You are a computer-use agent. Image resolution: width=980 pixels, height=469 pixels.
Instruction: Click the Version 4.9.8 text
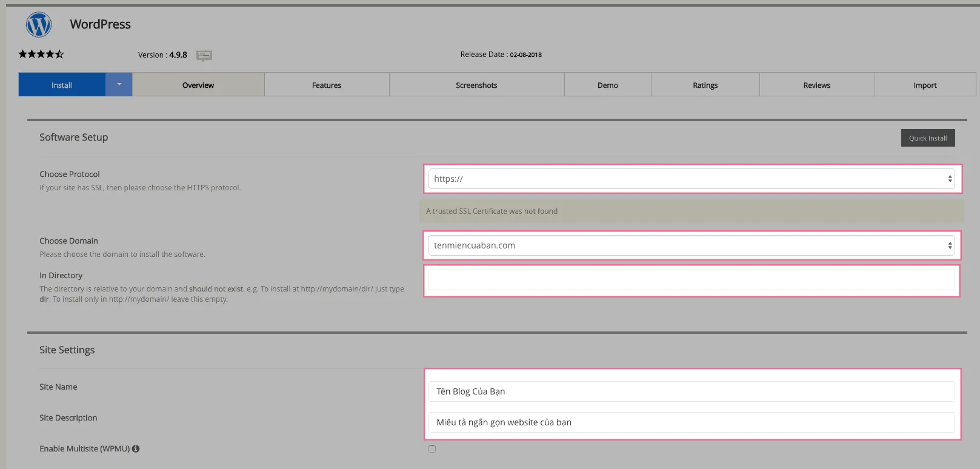tap(162, 55)
